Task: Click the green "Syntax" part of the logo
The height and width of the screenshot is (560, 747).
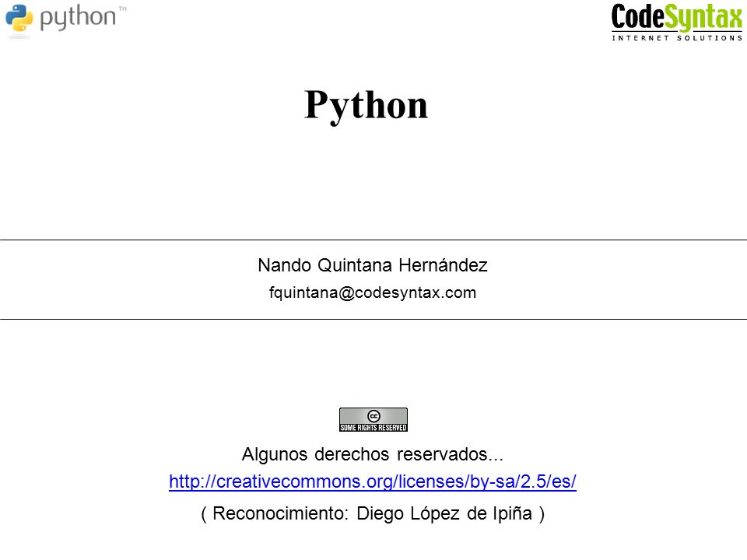Action: (703, 18)
